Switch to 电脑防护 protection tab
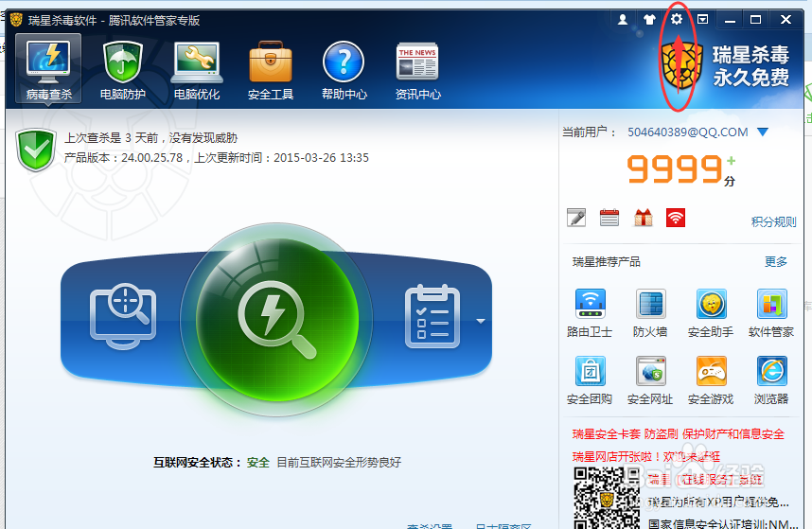812x529 pixels. [123, 70]
